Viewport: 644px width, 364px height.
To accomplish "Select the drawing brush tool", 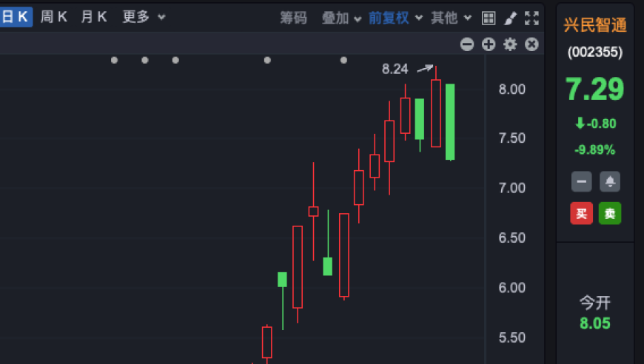I will click(510, 18).
